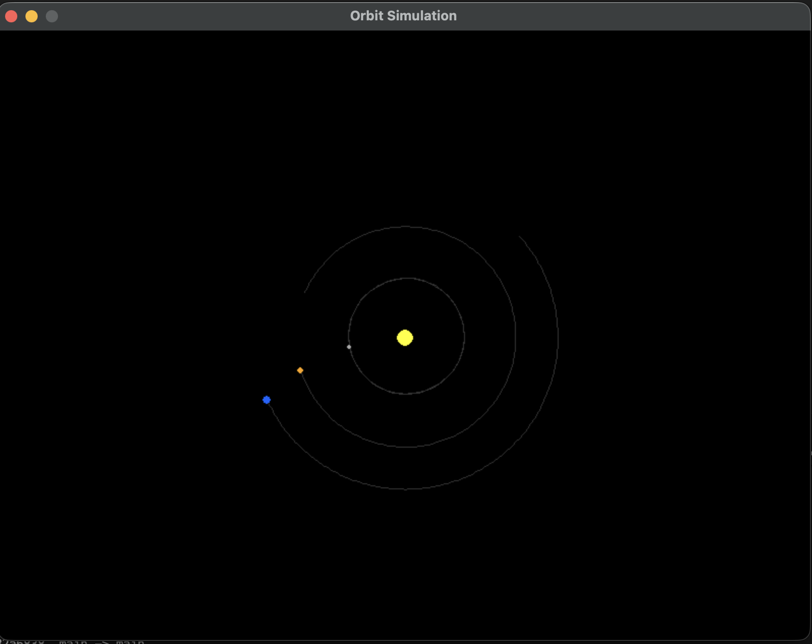Click the fading tail end of middle trail

[x=305, y=291]
